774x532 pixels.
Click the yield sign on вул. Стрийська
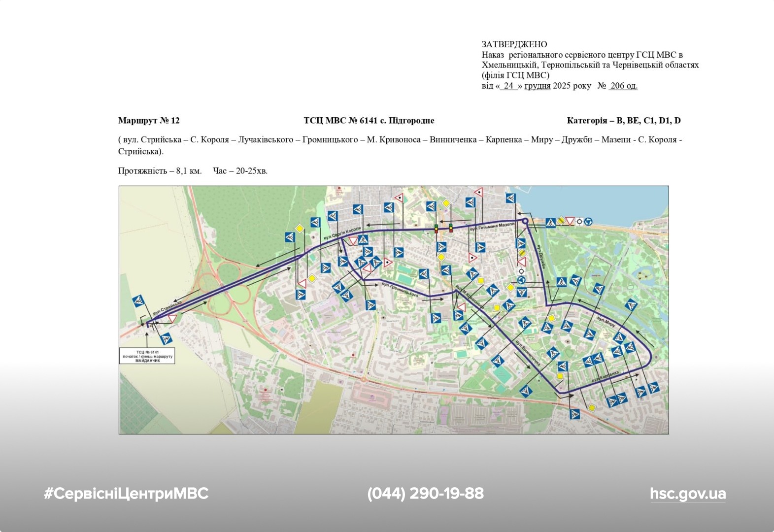(172, 319)
